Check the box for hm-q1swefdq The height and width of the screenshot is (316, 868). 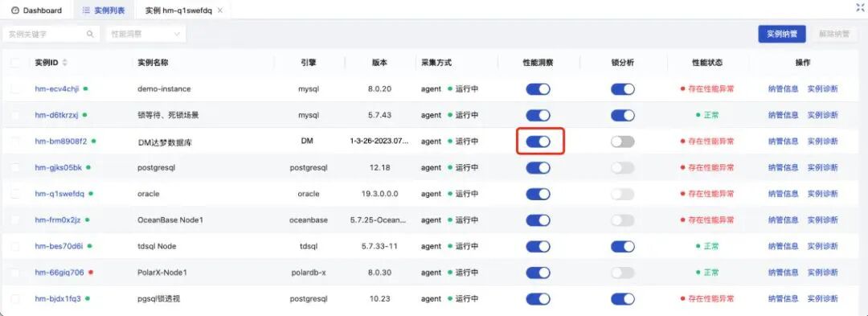(x=15, y=194)
